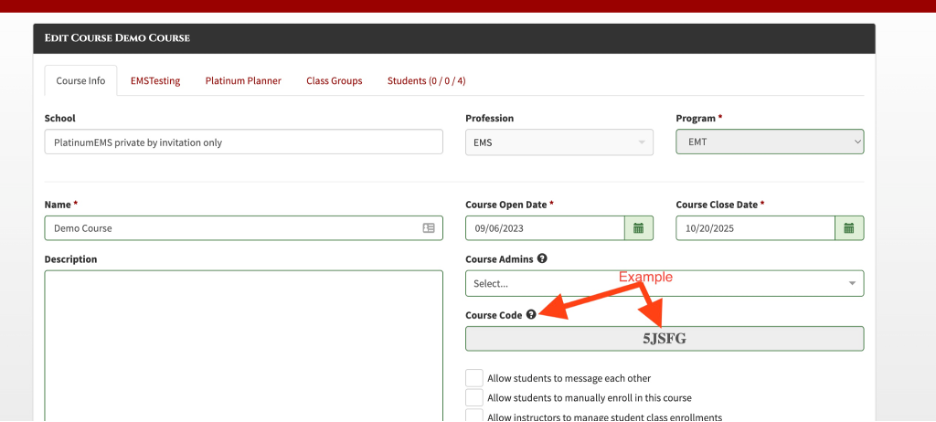Open the Students (0 / 0 / 4) tab
Image resolution: width=936 pixels, height=422 pixels.
[x=426, y=81]
